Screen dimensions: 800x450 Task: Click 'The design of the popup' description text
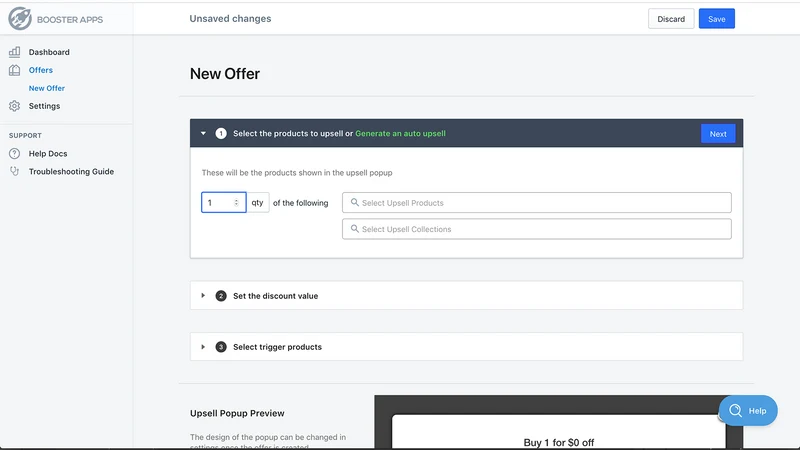click(x=268, y=440)
